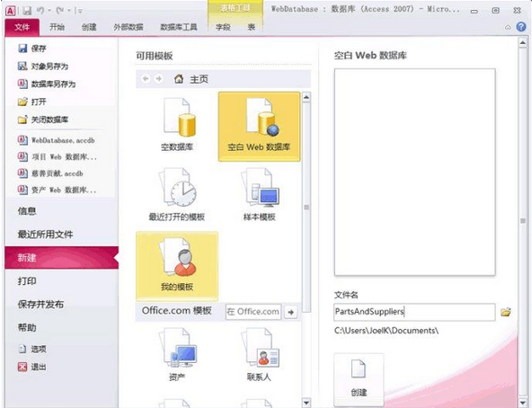The width and height of the screenshot is (532, 408).
Task: Click the template list scroll down arrow
Action: click(306, 403)
